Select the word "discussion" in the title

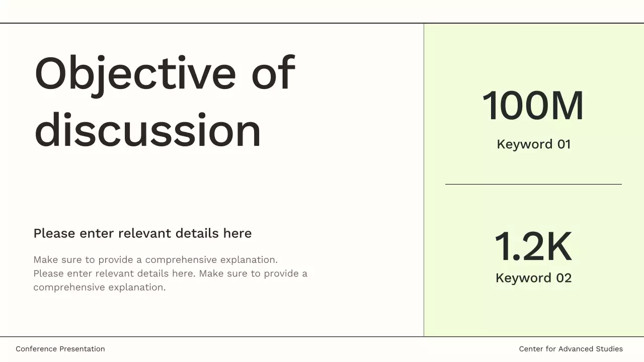pos(147,130)
